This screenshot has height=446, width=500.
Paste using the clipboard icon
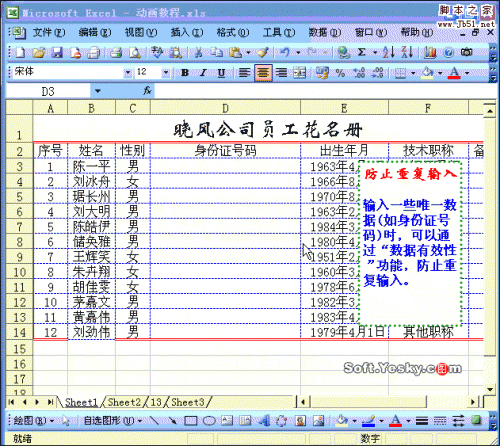click(x=235, y=52)
